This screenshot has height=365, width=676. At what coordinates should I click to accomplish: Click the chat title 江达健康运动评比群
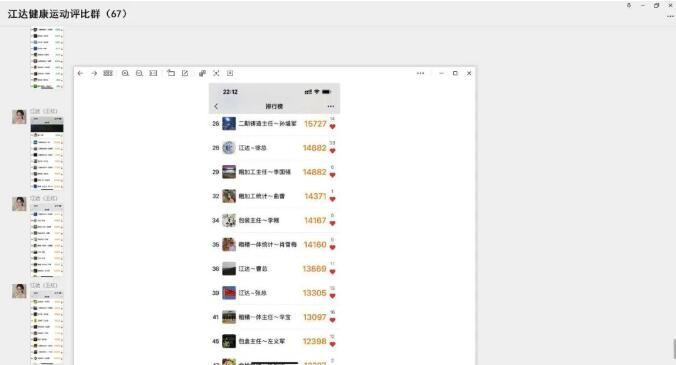click(x=54, y=14)
